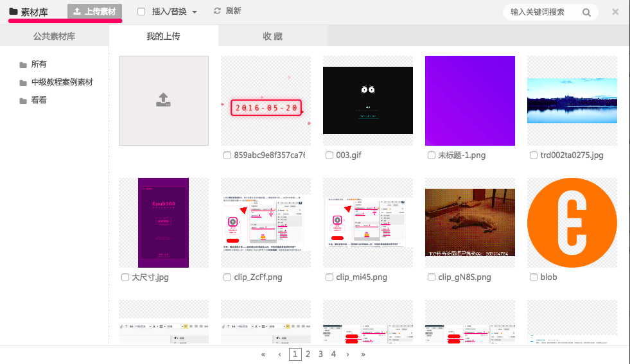The width and height of the screenshot is (630, 364).
Task: Go to next page with single arrow
Action: tap(347, 354)
